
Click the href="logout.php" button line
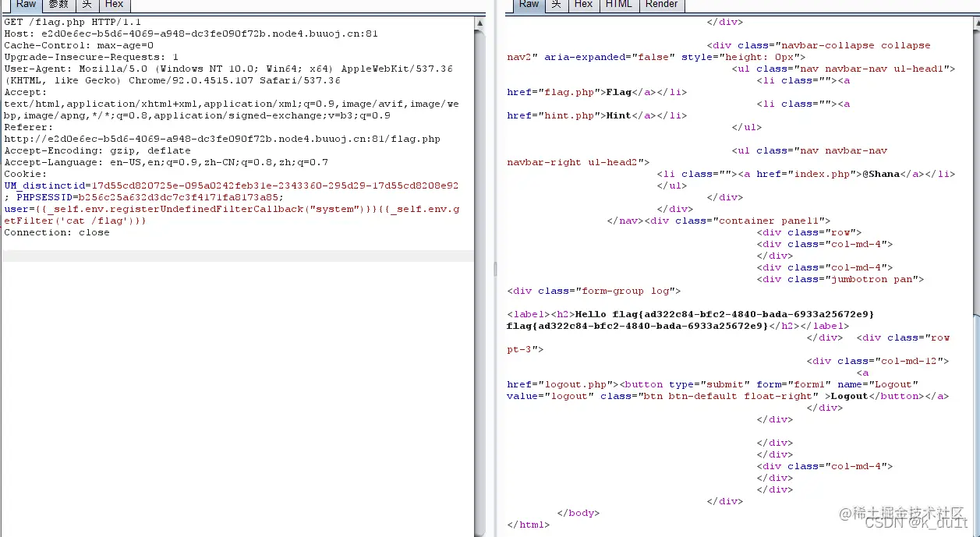pyautogui.click(x=713, y=385)
